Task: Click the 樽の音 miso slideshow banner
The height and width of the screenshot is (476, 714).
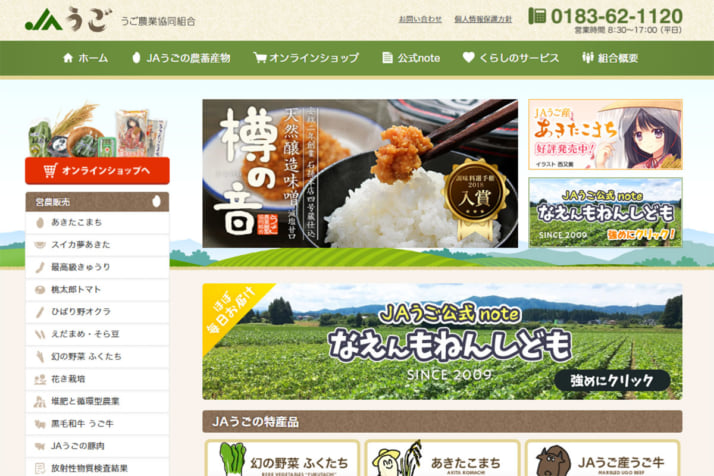Action: (x=360, y=173)
